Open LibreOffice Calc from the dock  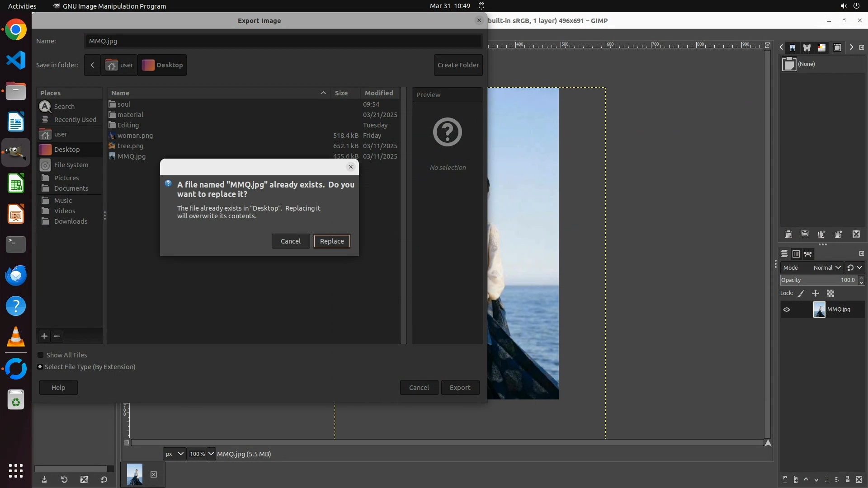(16, 183)
